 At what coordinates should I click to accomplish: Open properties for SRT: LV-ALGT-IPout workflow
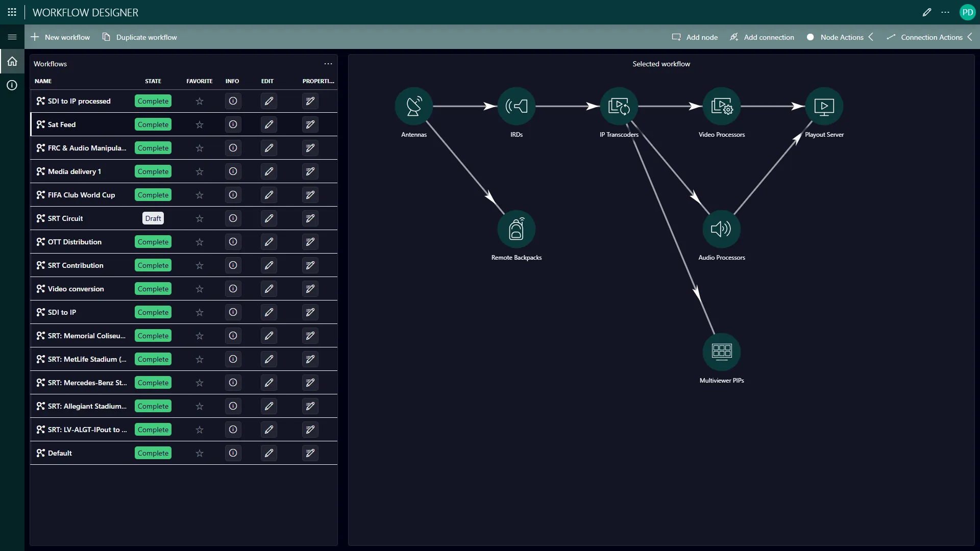point(310,430)
